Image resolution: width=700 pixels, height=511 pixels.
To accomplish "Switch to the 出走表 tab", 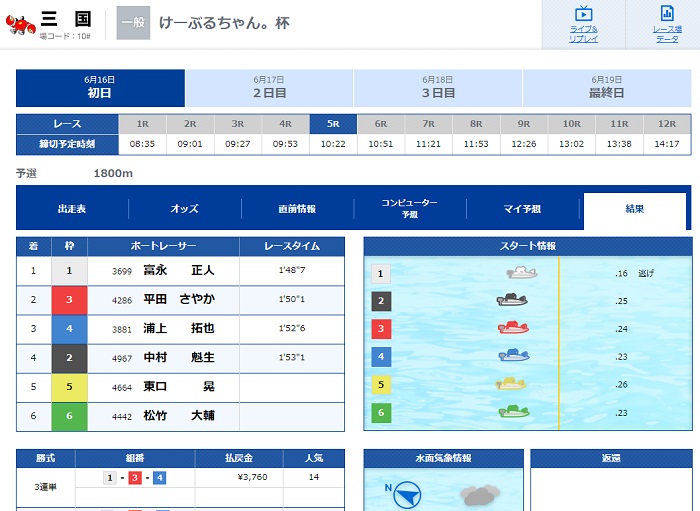I will 72,209.
